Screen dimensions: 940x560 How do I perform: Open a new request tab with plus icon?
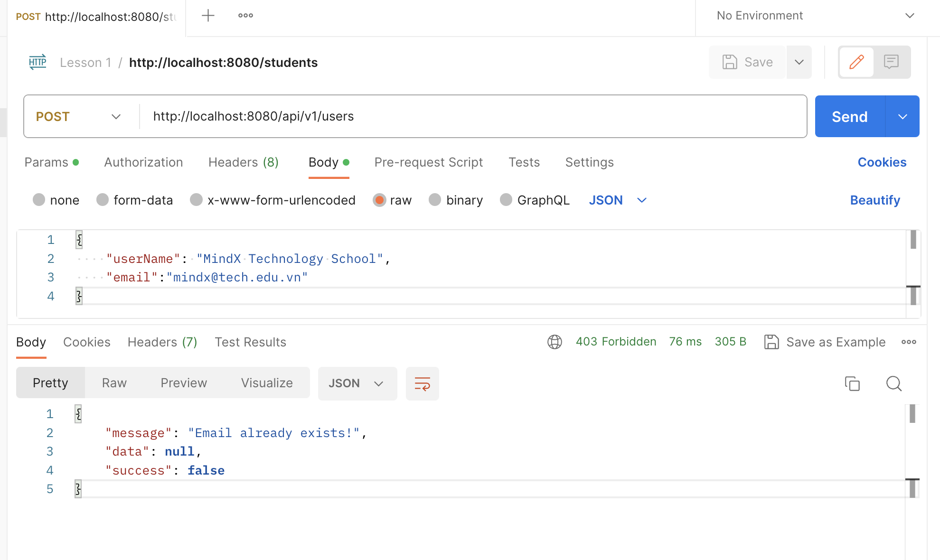tap(208, 16)
